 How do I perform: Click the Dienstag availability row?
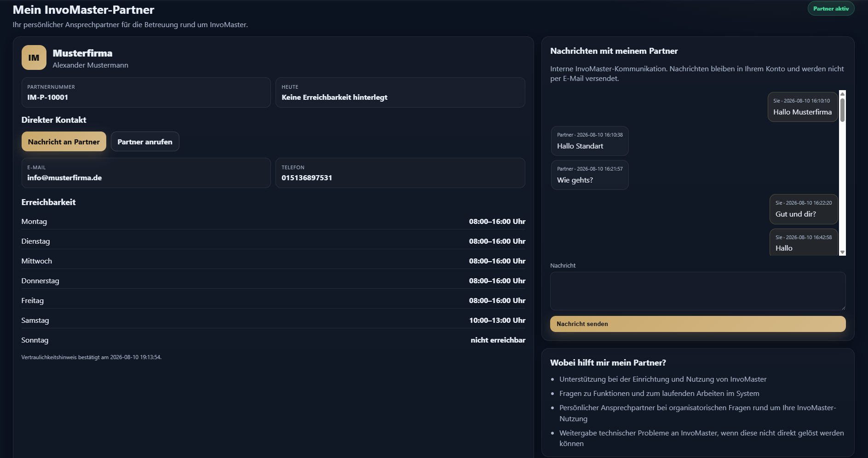pyautogui.click(x=273, y=241)
